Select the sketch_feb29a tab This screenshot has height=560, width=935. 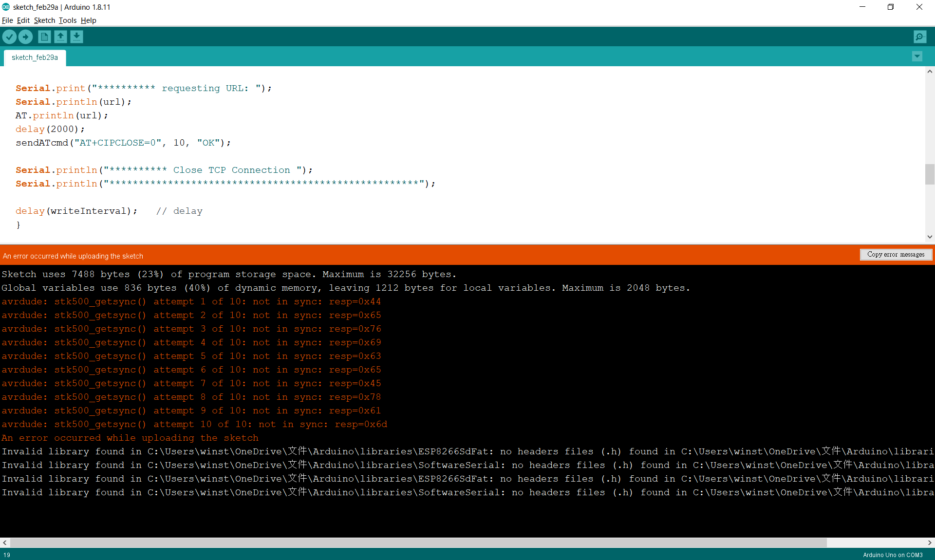click(x=34, y=57)
